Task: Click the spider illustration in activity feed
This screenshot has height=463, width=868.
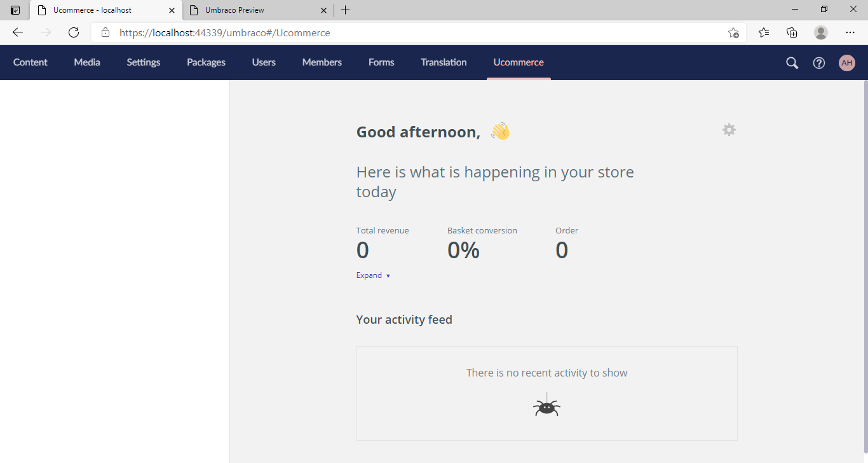Action: 546,405
